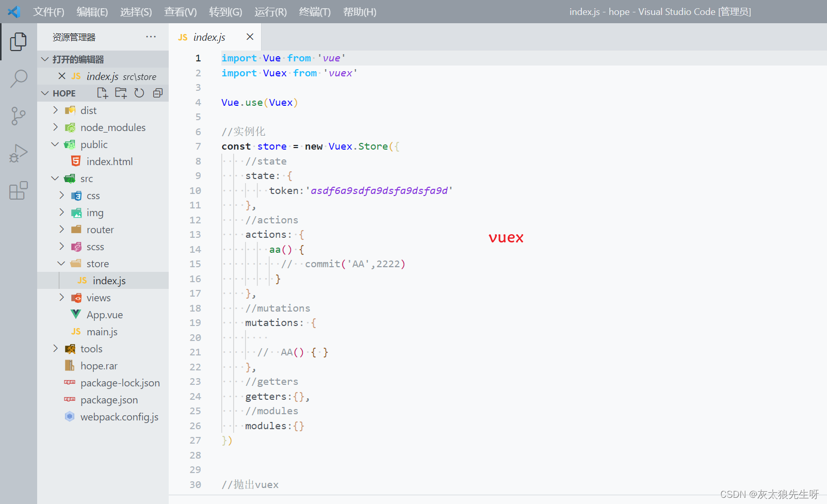Close index.js in open editors list
Screen dimensions: 827x504
pos(62,76)
